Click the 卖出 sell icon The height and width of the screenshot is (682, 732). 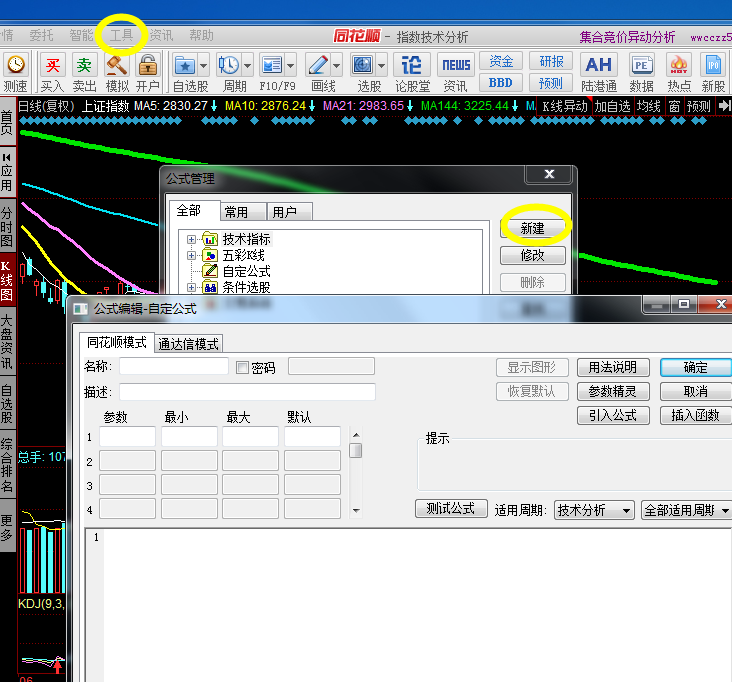(84, 65)
